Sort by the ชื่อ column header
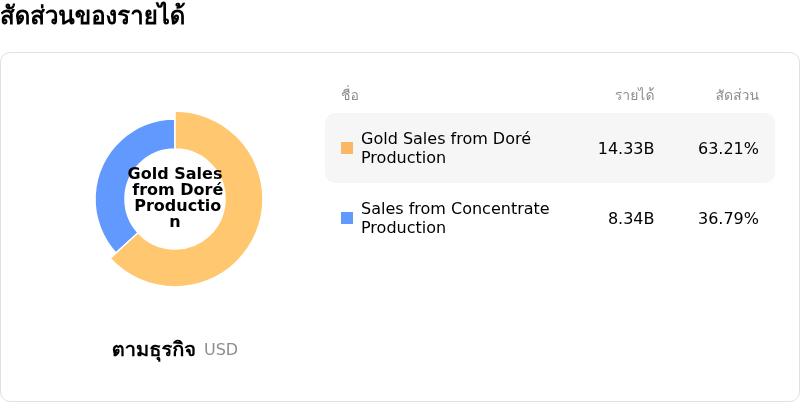The height and width of the screenshot is (402, 800). [350, 95]
